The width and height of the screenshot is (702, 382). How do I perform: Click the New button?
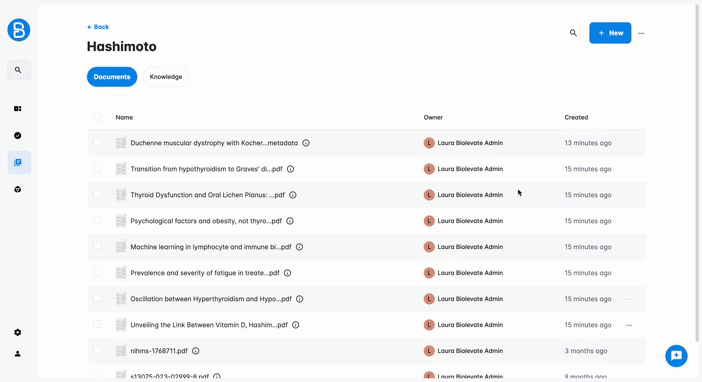pos(610,33)
